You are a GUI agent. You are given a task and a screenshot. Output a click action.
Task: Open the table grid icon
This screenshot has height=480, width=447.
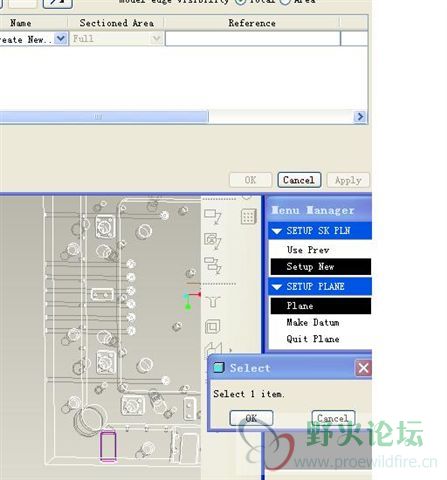click(x=248, y=216)
